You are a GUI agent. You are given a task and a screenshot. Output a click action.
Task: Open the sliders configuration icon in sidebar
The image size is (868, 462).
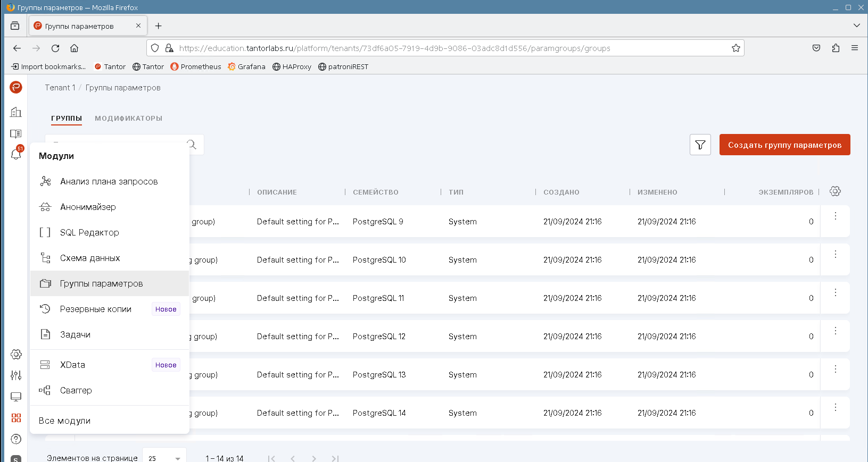click(x=16, y=375)
